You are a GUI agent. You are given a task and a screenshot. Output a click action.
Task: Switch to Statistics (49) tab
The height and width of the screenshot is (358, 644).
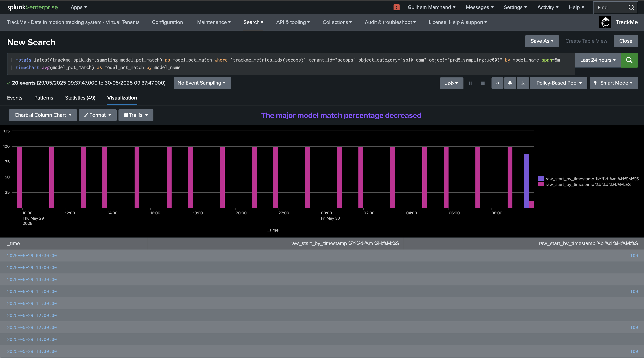coord(80,98)
